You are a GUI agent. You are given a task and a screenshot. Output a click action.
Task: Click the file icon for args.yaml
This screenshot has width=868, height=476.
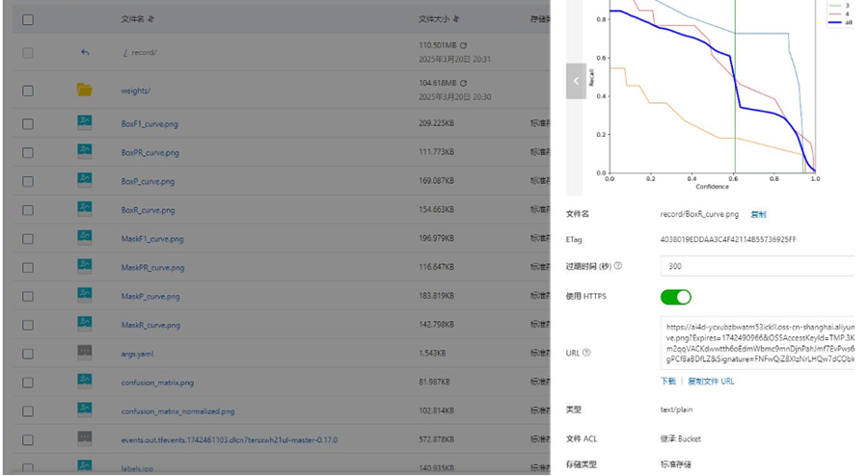pyautogui.click(x=85, y=353)
